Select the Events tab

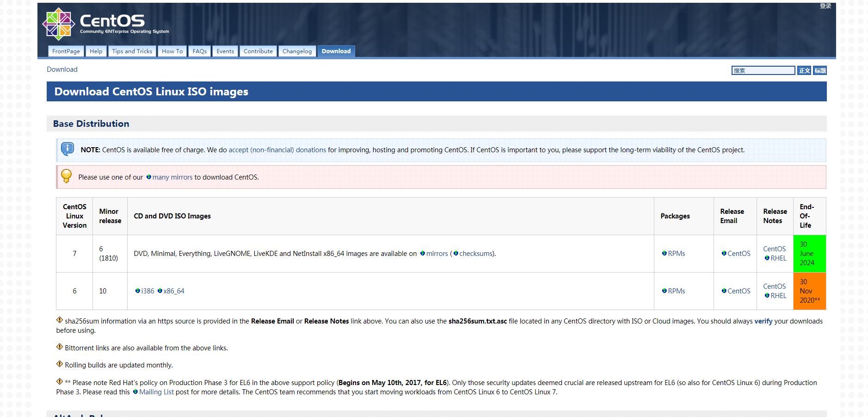click(225, 51)
